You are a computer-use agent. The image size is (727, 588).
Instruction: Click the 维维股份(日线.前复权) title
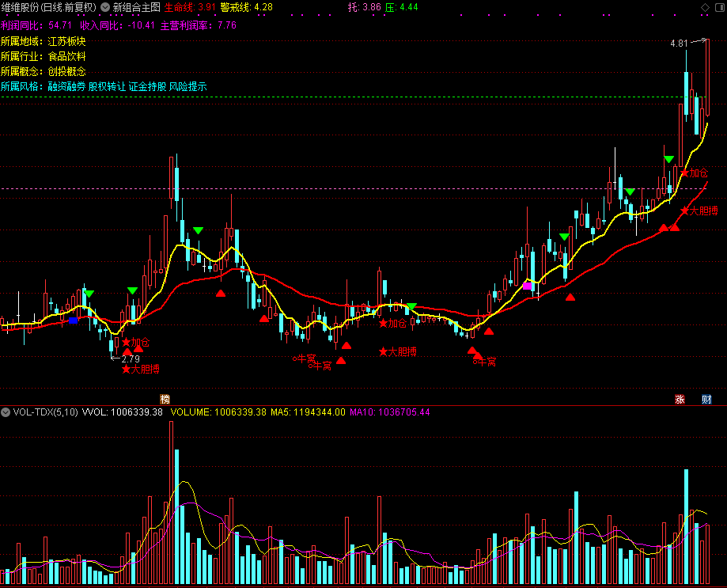[49, 7]
